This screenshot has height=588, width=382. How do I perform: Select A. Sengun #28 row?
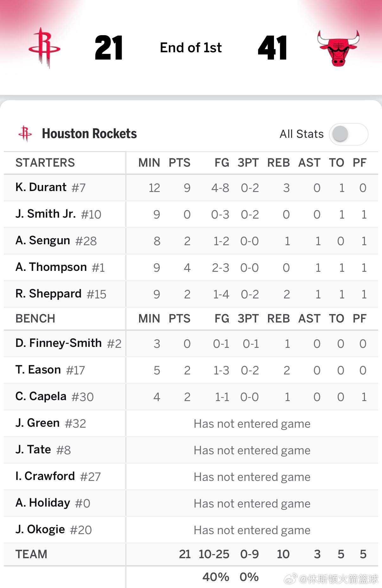point(191,241)
